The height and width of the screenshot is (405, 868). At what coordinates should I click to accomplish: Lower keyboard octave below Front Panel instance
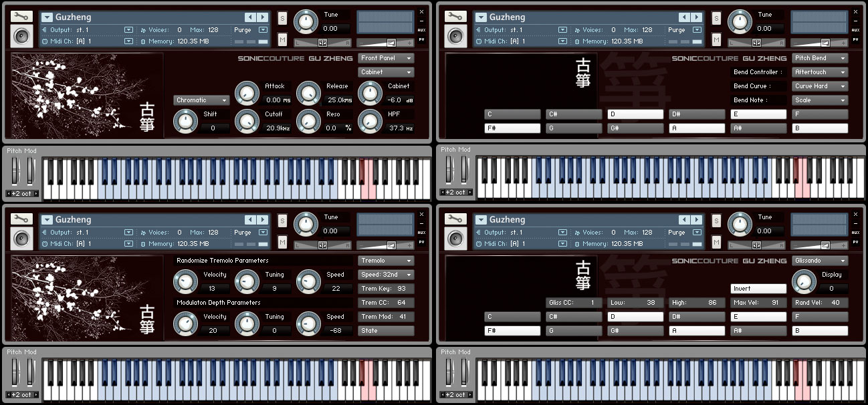[9, 193]
